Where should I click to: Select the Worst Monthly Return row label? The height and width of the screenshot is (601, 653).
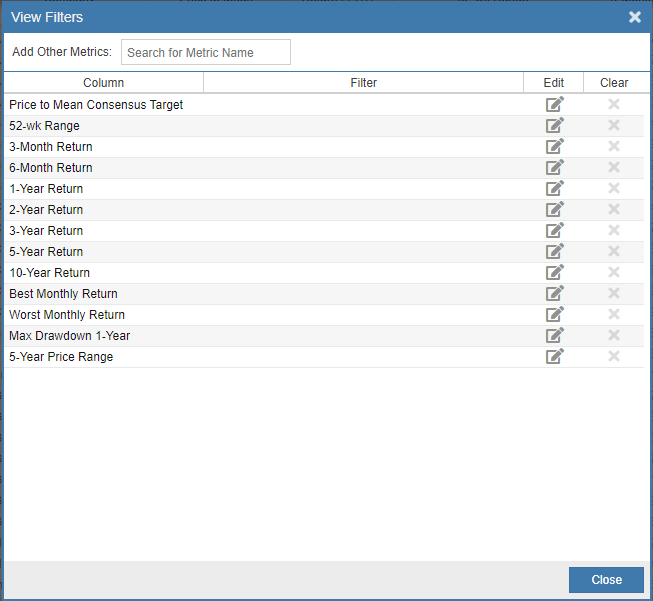pyautogui.click(x=67, y=315)
